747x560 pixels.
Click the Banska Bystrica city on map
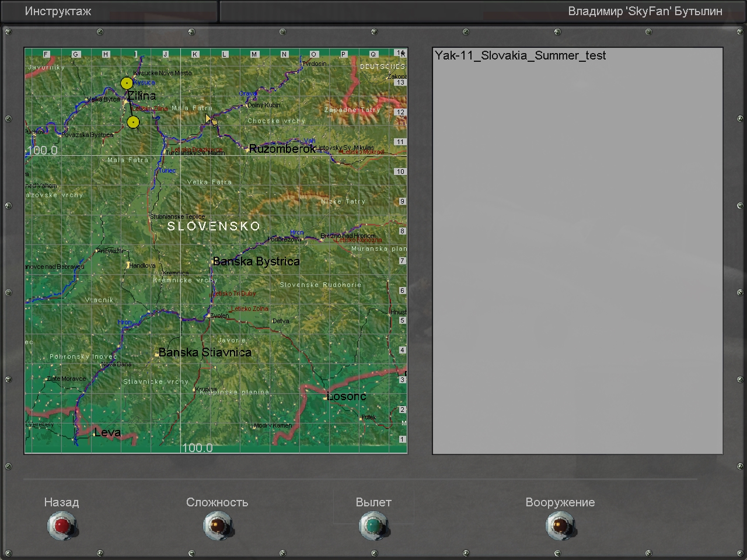point(256,261)
